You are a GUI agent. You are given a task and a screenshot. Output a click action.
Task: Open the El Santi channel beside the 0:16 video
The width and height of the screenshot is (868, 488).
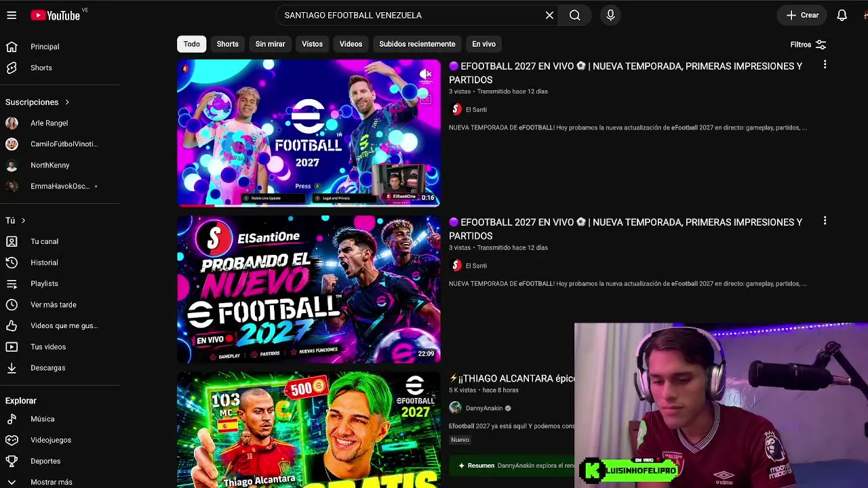pos(476,110)
